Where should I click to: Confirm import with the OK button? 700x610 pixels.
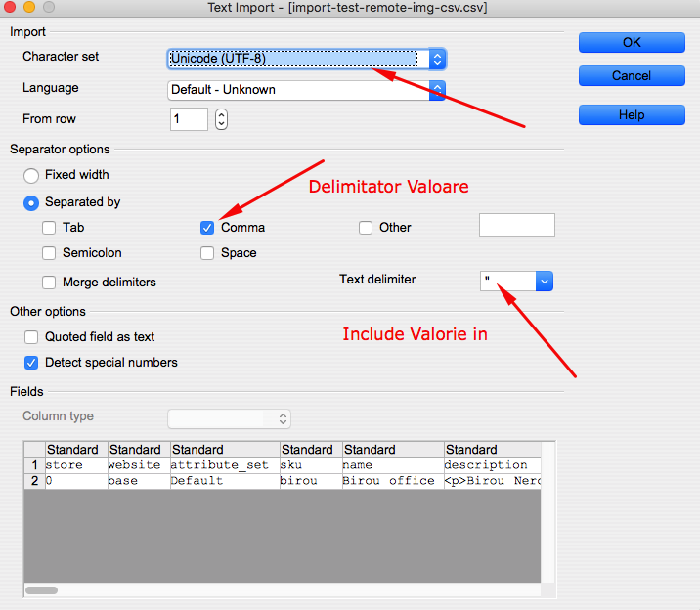pyautogui.click(x=632, y=42)
